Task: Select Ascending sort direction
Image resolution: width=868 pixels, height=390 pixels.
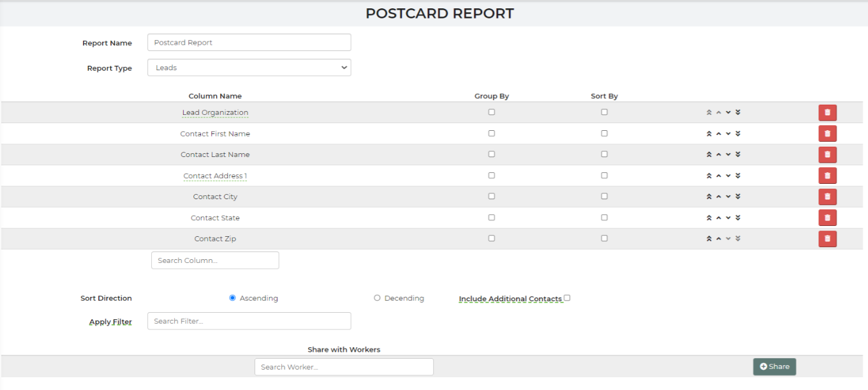Action: coord(233,297)
